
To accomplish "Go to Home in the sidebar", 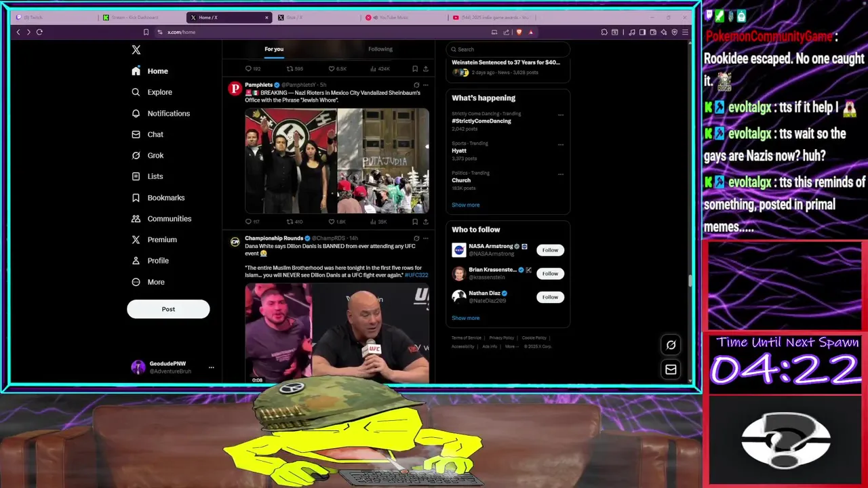I will 151,71.
